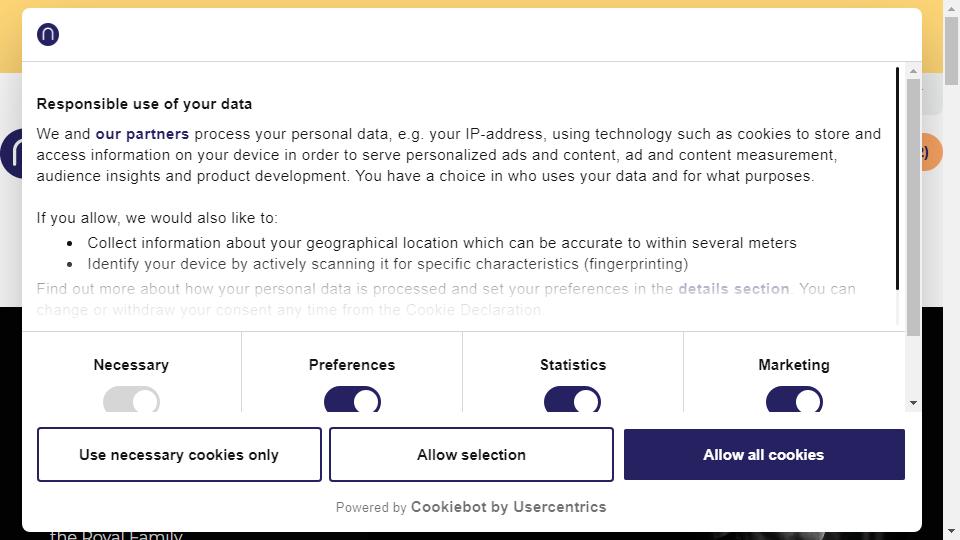Disable the Preferences cookies switch
The width and height of the screenshot is (960, 540).
[x=352, y=400]
